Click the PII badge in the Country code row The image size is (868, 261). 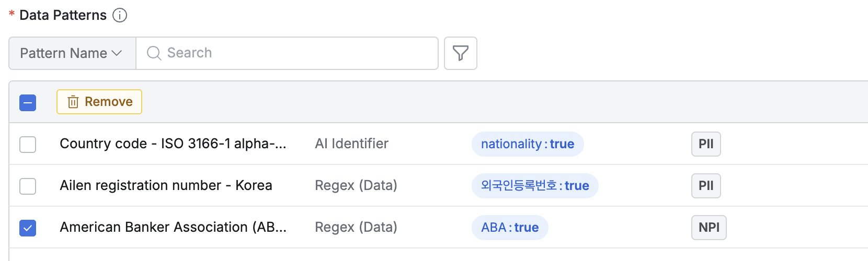coord(705,144)
